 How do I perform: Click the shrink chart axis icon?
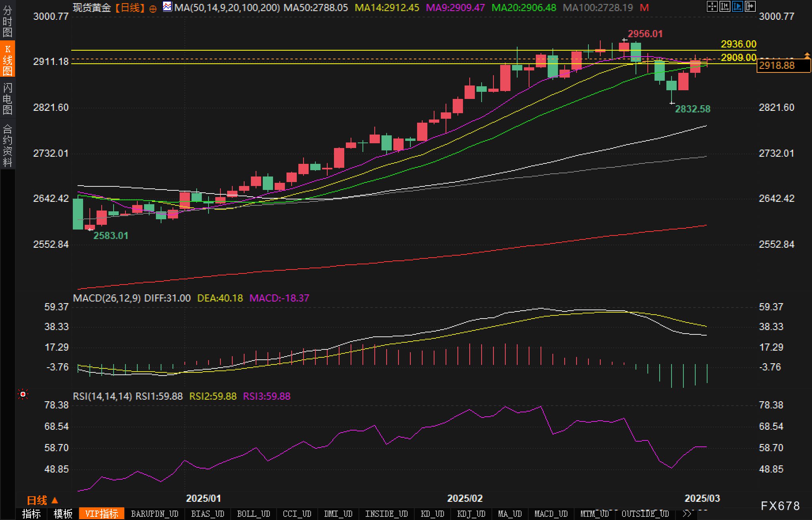pos(725,6)
